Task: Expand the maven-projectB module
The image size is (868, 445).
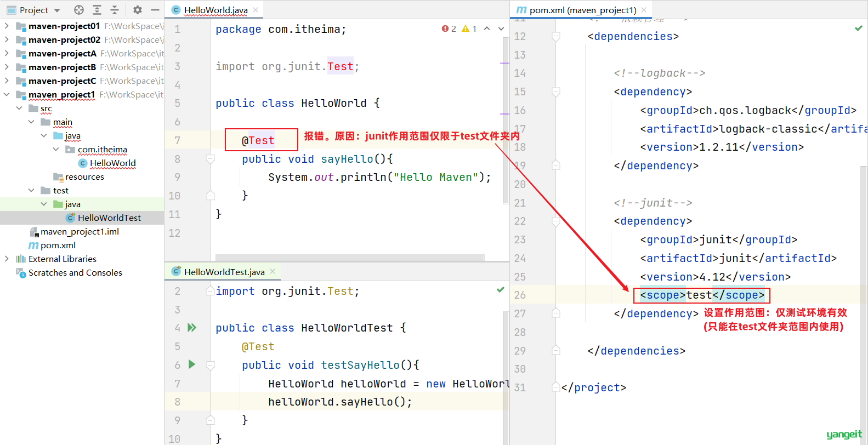Action: [x=7, y=67]
